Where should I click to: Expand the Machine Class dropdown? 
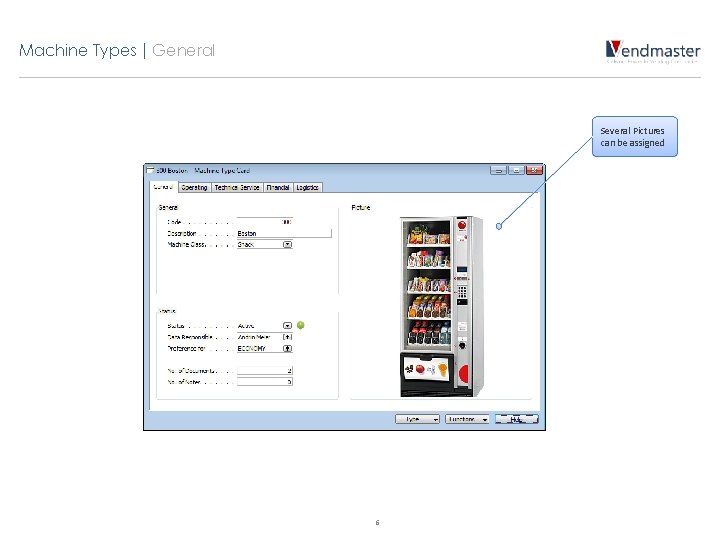click(287, 244)
